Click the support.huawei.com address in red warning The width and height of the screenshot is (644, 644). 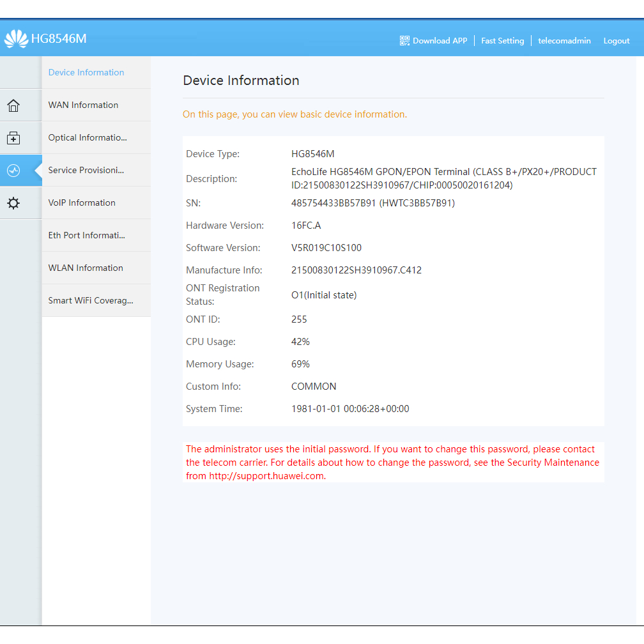[266, 476]
